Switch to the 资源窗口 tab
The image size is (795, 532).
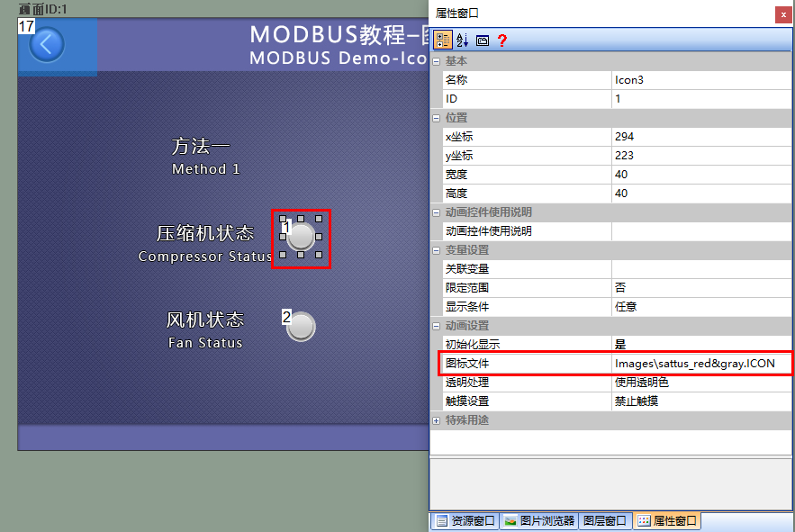[465, 521]
